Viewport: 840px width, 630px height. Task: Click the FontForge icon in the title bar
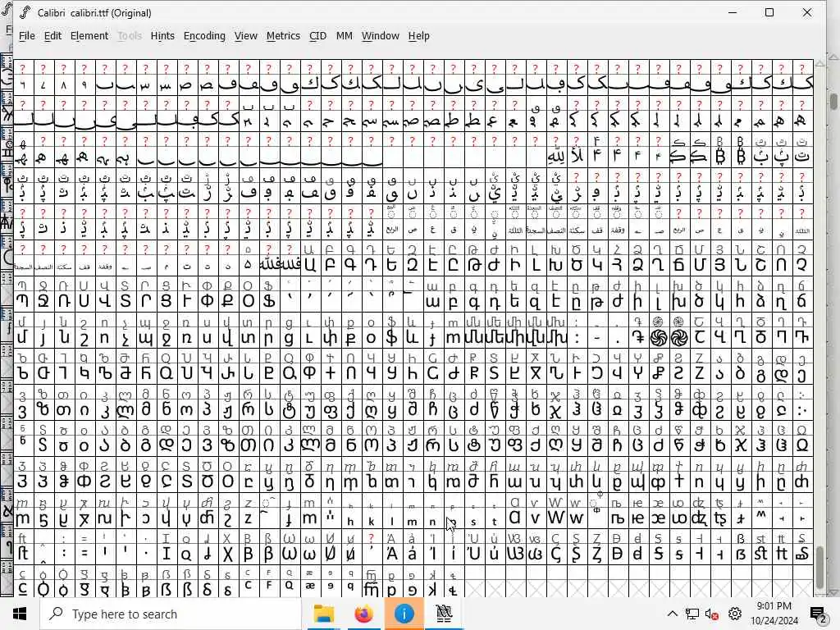(x=25, y=12)
